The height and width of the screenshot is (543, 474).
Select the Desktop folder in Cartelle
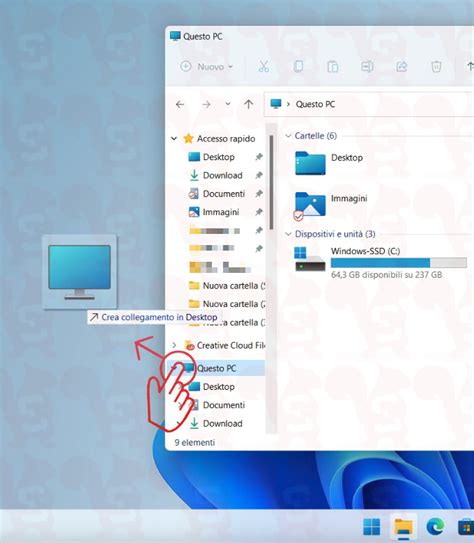click(329, 163)
